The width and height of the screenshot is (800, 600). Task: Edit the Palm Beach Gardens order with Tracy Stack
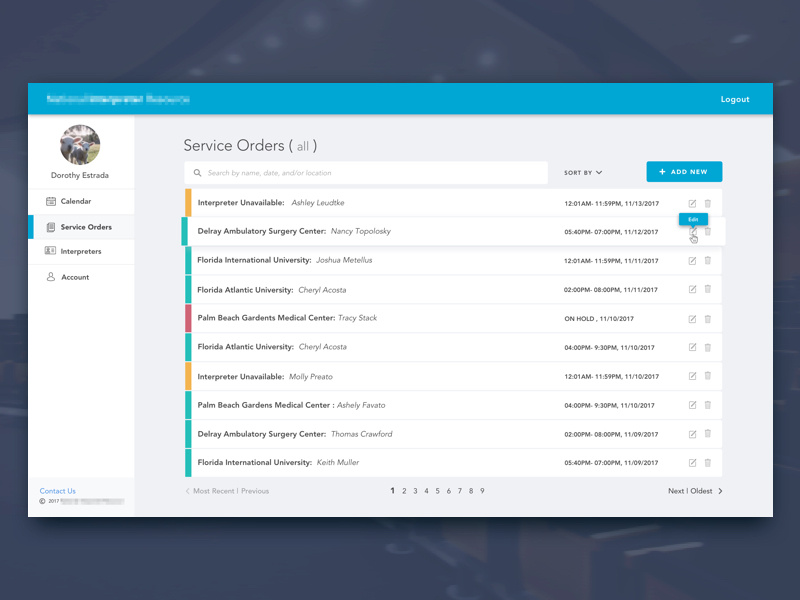[692, 318]
